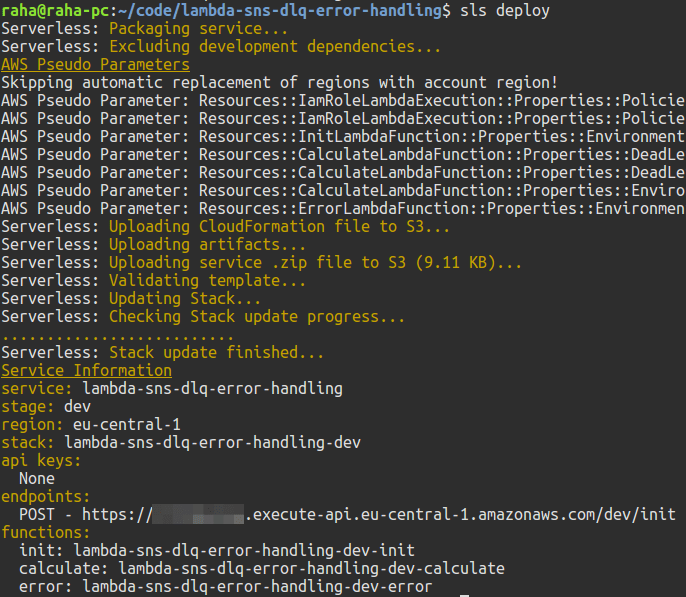Click the 'sls deploy' command text
This screenshot has height=597, width=686.
[504, 10]
